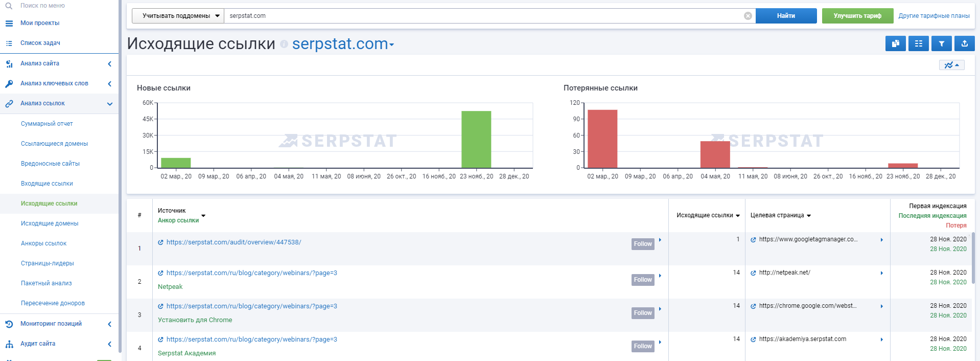Collapse the Анализ ссылок section

click(109, 104)
